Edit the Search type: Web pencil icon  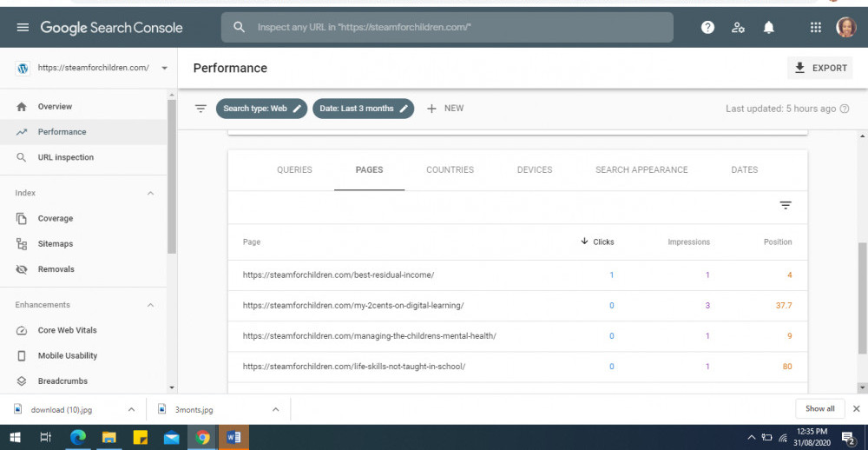(297, 109)
